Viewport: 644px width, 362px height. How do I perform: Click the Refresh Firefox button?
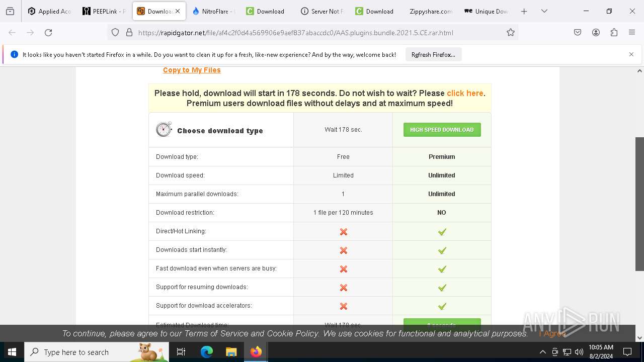tap(433, 54)
